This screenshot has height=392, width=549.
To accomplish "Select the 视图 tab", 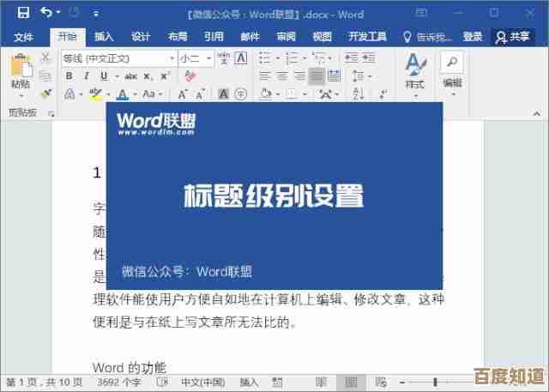I will (x=323, y=36).
